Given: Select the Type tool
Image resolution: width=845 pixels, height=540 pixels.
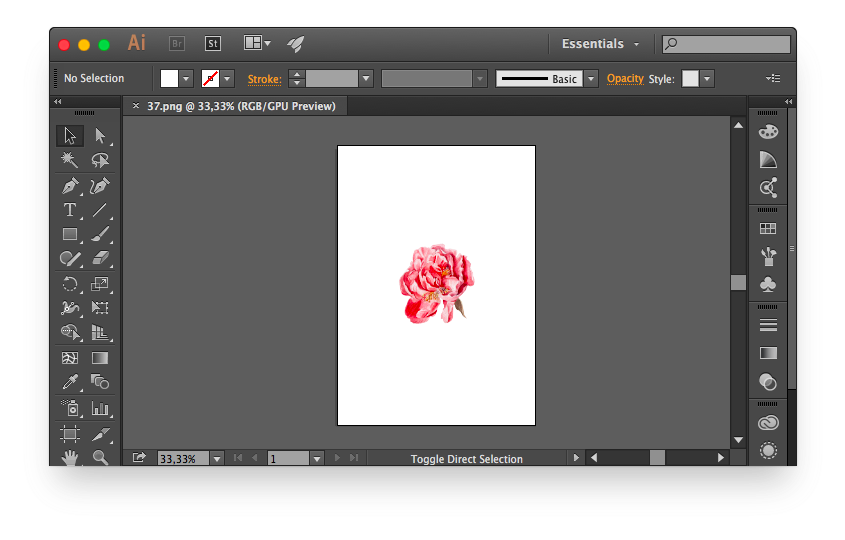Looking at the screenshot, I should coord(70,210).
